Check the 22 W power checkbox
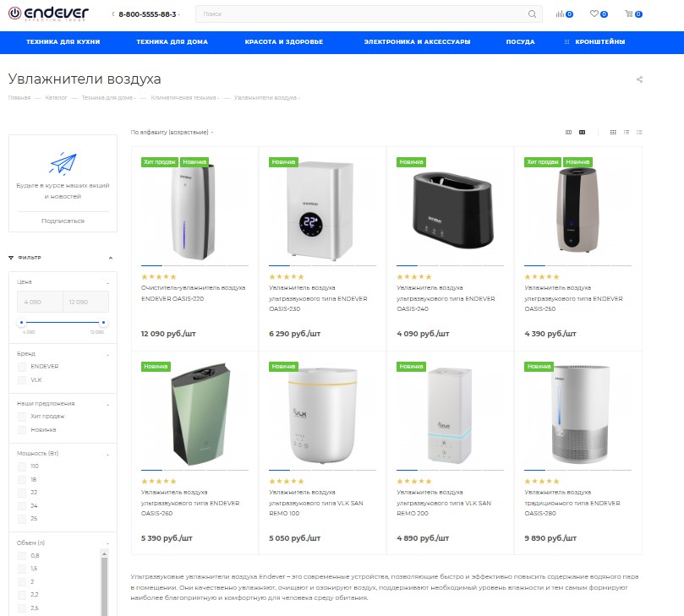This screenshot has height=616, width=684. click(x=22, y=493)
